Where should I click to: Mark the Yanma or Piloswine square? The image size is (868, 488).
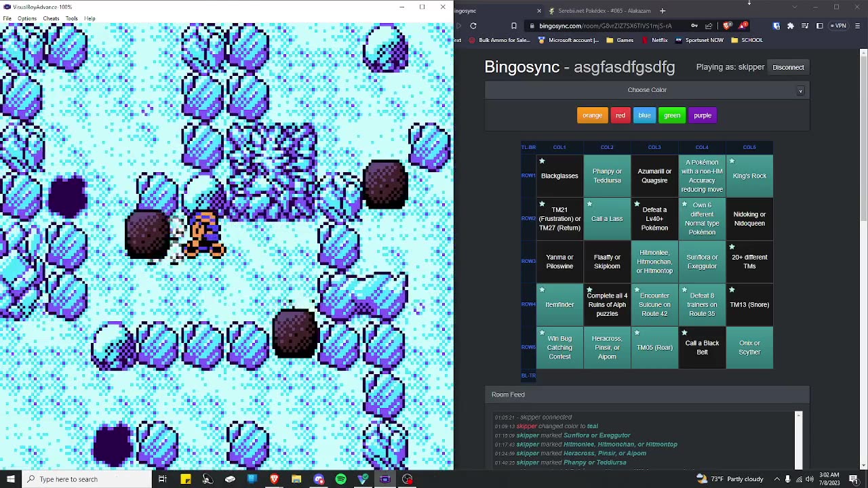pos(559,262)
